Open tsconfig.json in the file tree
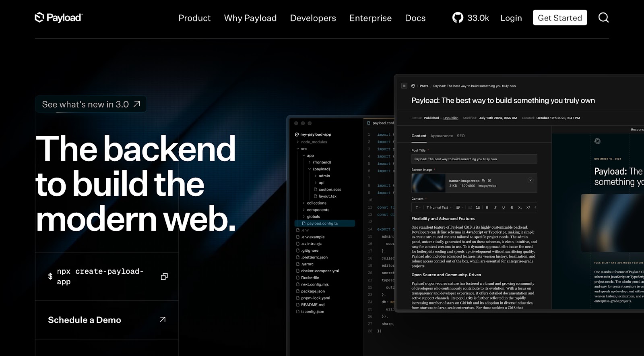This screenshot has width=644, height=356. pyautogui.click(x=310, y=312)
